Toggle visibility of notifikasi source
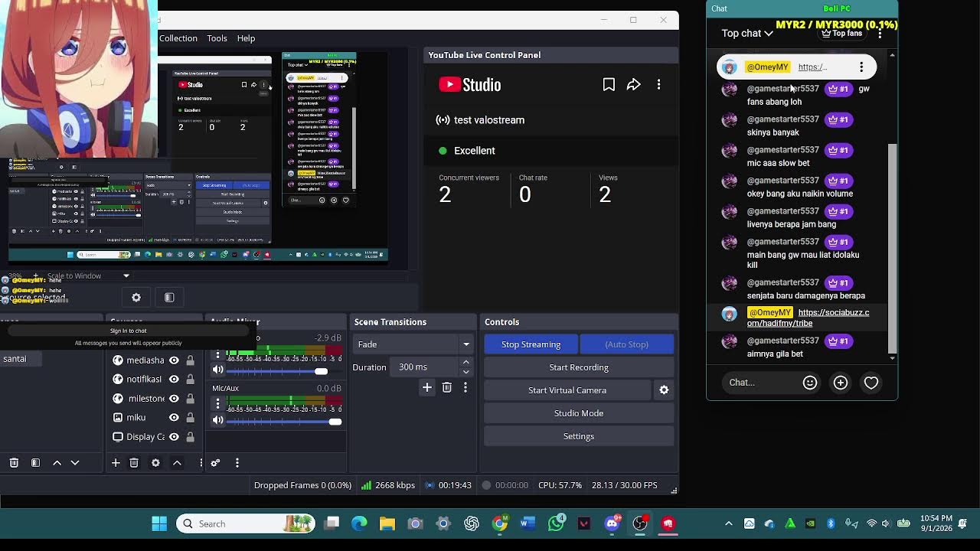980x551 pixels. tap(174, 380)
